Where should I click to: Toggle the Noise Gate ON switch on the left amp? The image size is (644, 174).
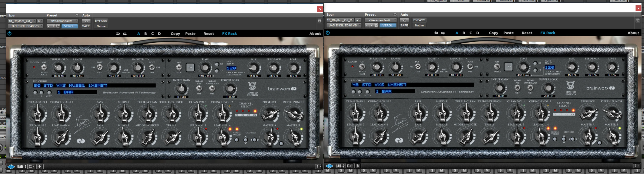point(44,67)
